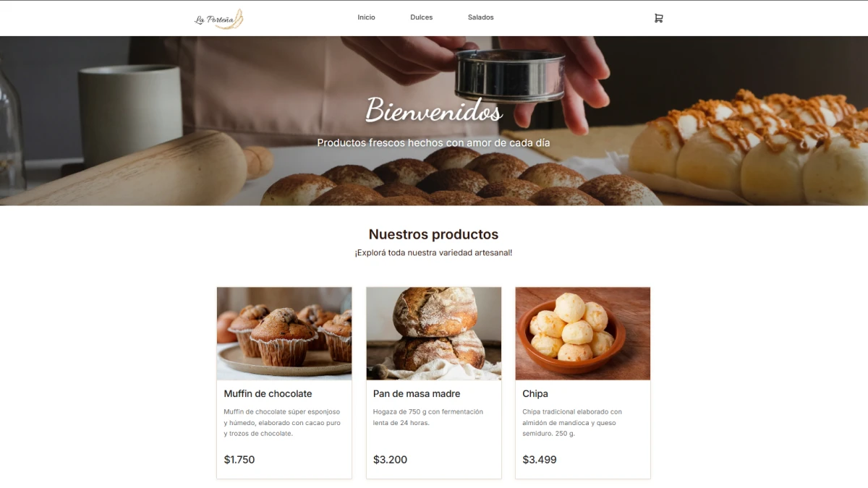Click the hero banner subtitle text
Screen dimensions: 868x488
433,143
